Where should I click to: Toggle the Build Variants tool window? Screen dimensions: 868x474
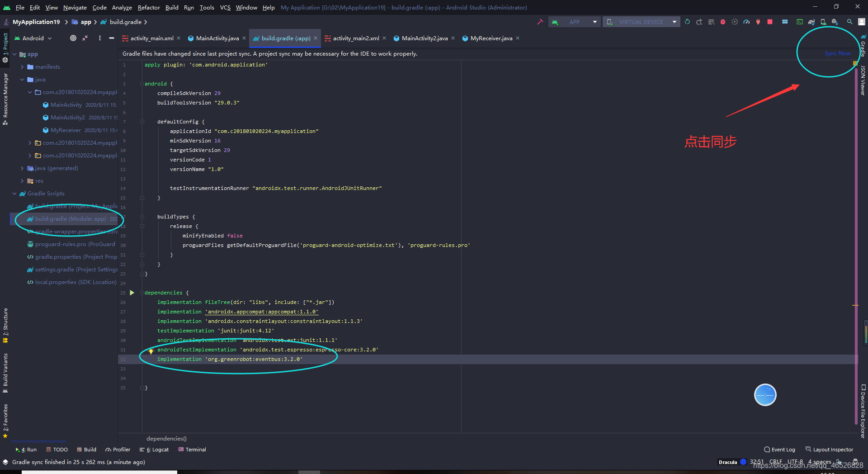(5, 373)
